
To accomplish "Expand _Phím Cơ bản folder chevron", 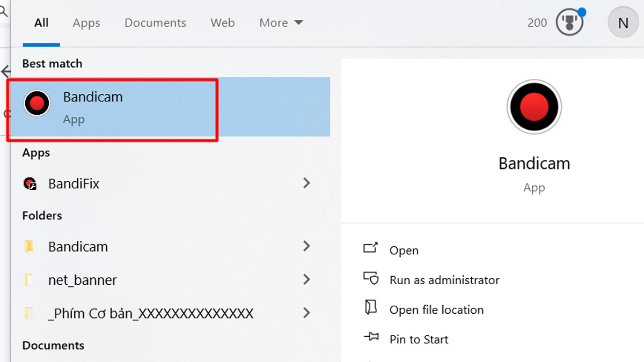I will [306, 312].
